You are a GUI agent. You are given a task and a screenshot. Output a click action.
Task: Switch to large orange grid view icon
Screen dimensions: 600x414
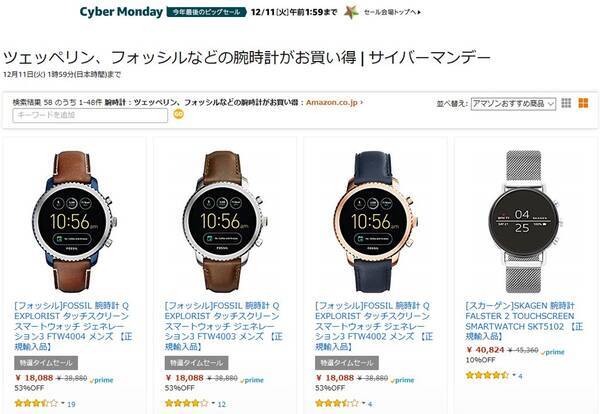pos(583,103)
